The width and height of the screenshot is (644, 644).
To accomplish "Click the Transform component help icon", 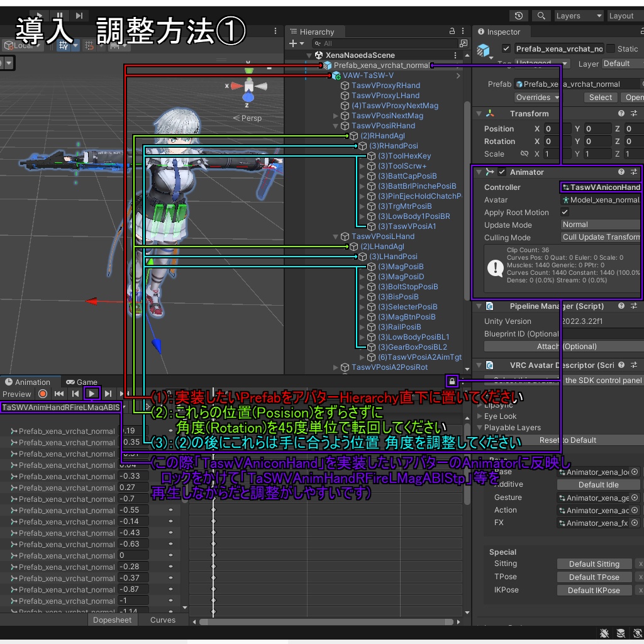I will (x=621, y=113).
